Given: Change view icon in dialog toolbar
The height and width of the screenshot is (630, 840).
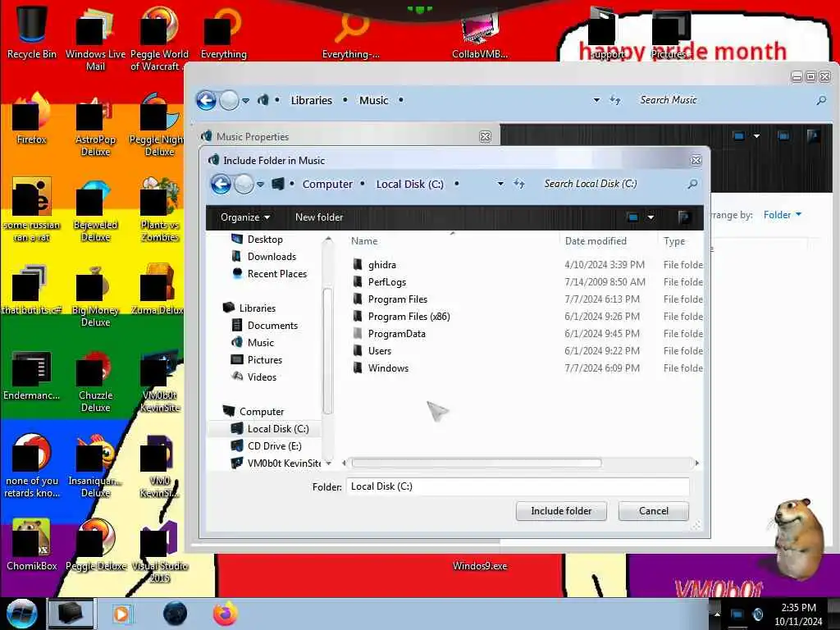Looking at the screenshot, I should coord(632,217).
